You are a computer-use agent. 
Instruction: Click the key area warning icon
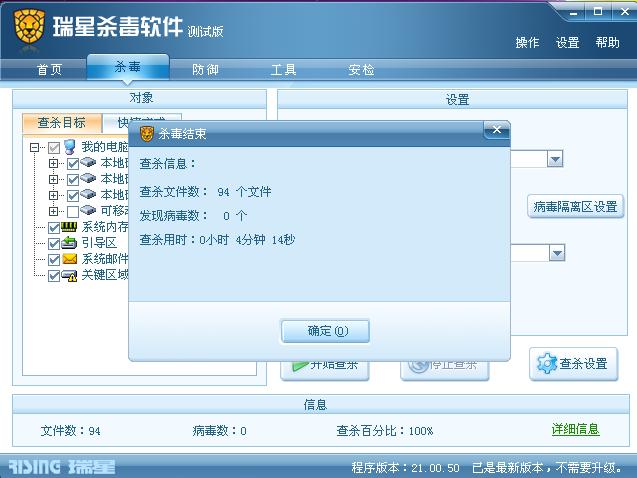pyautogui.click(x=69, y=276)
